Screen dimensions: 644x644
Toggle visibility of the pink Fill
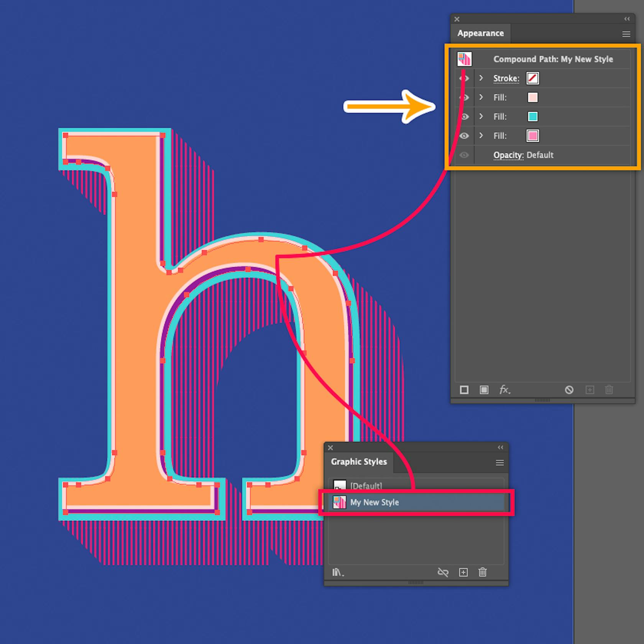[x=464, y=136]
